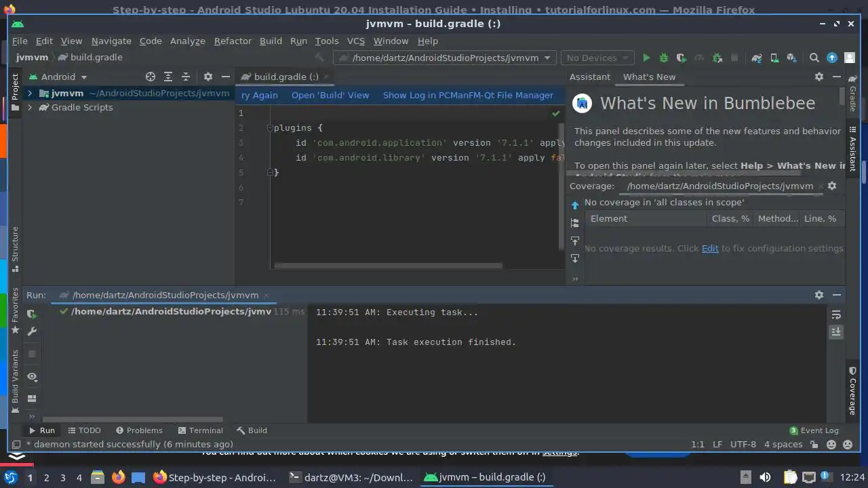868x488 pixels.
Task: Expand the Gradle Scripts tree node
Action: (x=30, y=108)
